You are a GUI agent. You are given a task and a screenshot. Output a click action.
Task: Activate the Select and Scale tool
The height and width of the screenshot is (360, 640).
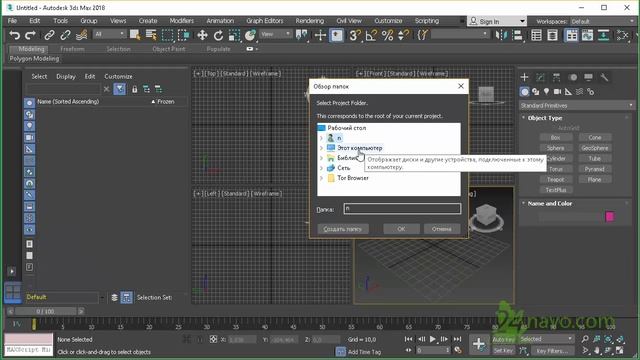[234, 35]
